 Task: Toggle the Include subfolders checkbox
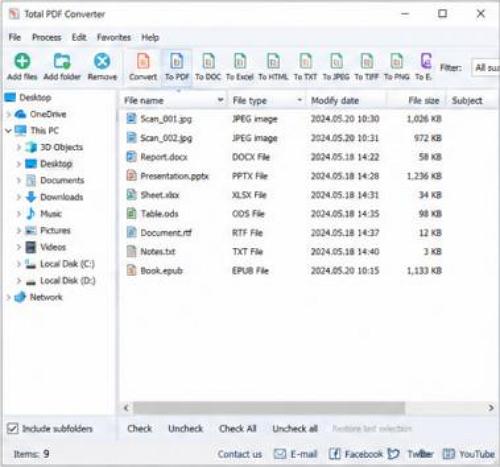click(x=13, y=428)
